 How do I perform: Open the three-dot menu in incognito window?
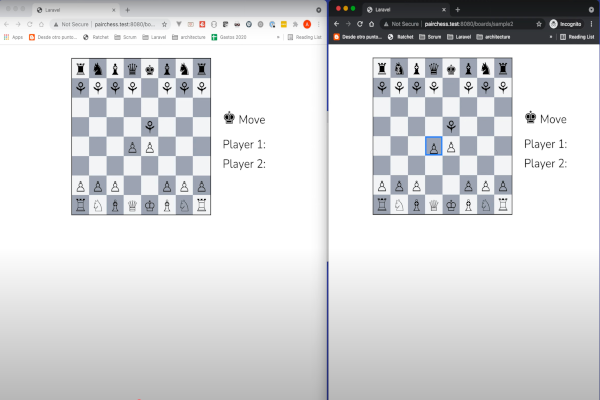(592, 24)
